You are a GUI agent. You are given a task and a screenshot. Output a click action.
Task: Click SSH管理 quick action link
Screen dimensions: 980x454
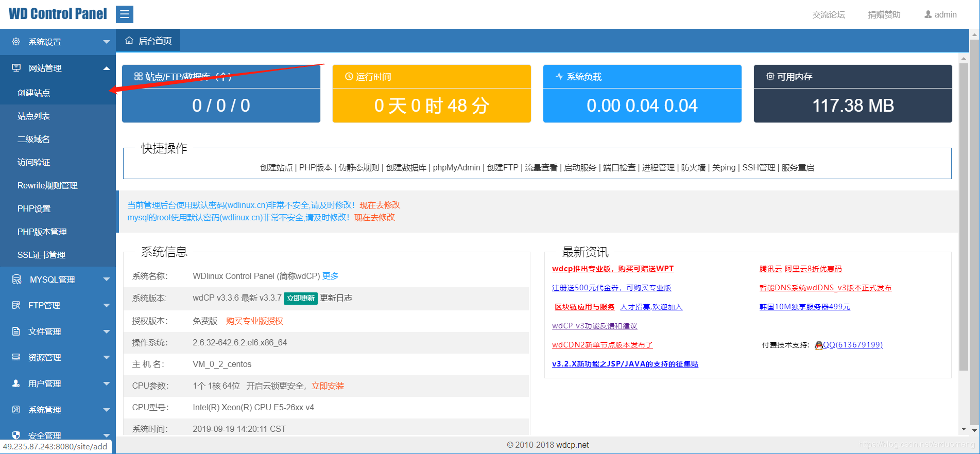[x=759, y=167]
